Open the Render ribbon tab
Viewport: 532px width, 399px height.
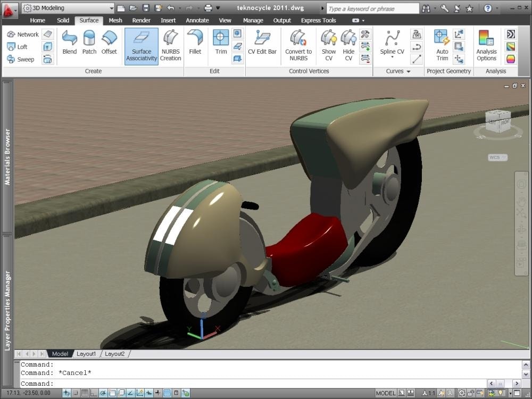pyautogui.click(x=142, y=20)
